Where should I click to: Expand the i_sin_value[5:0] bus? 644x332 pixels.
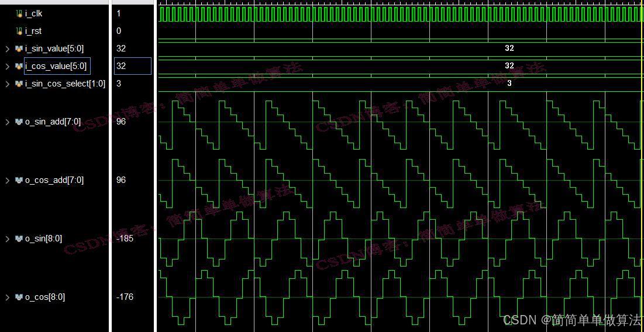7,49
